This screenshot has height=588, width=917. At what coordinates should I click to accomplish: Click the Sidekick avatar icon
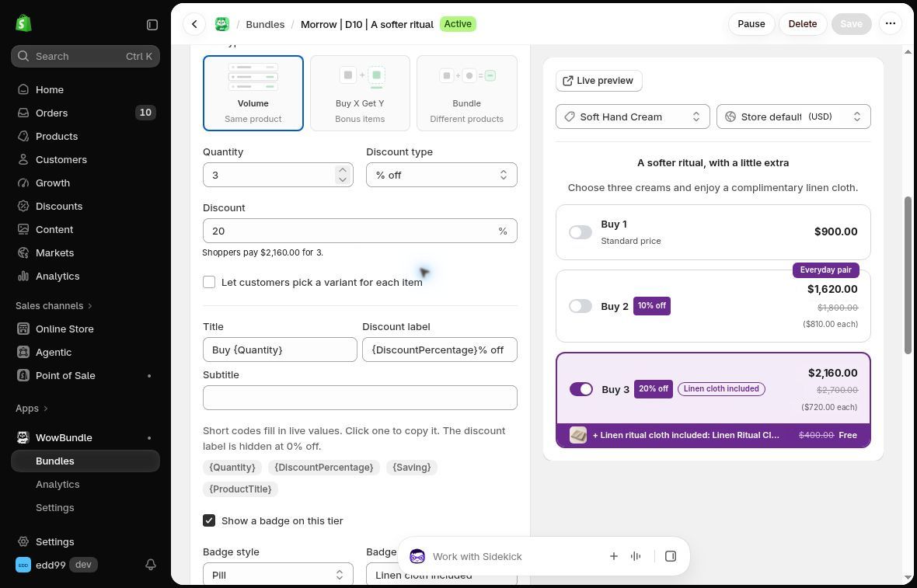click(x=417, y=556)
